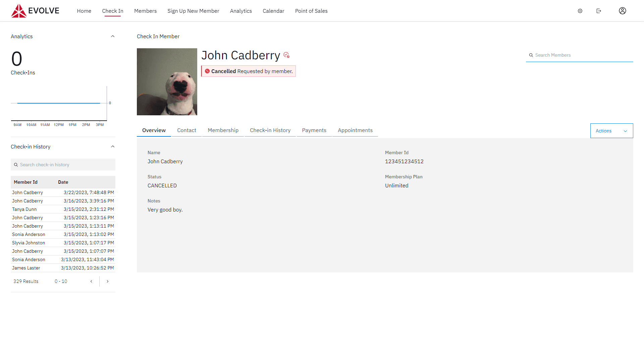This screenshot has height=362, width=644.
Task: Navigate to next check-in history page
Action: (107, 281)
